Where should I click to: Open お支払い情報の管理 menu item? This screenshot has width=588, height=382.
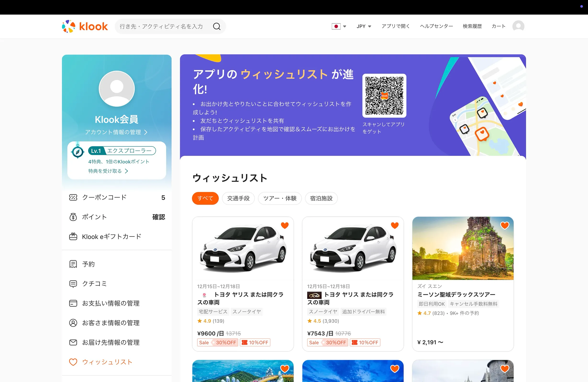pyautogui.click(x=117, y=303)
